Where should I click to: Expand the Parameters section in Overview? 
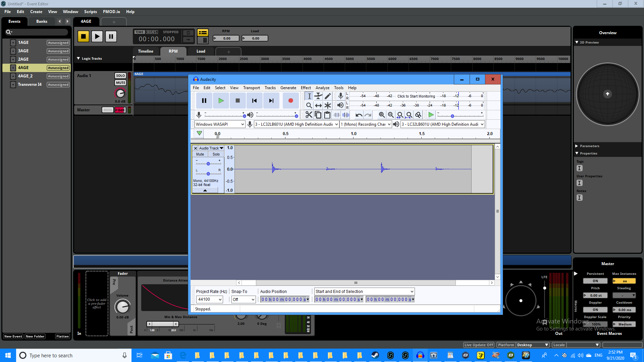[x=577, y=146]
